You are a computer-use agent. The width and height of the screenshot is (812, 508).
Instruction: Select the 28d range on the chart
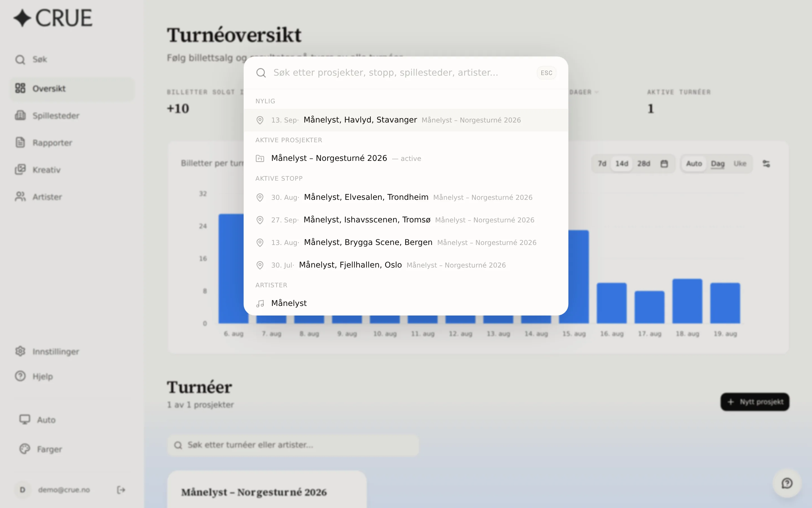pyautogui.click(x=644, y=164)
